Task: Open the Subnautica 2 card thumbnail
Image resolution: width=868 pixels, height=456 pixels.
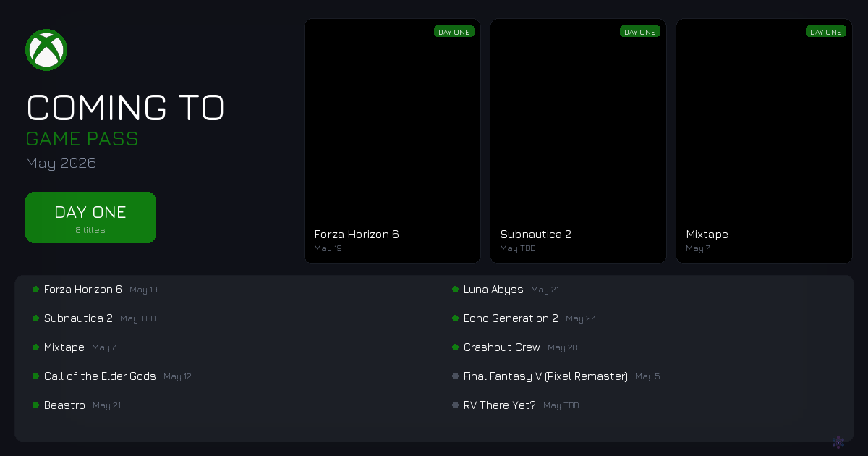Action: coord(578,123)
